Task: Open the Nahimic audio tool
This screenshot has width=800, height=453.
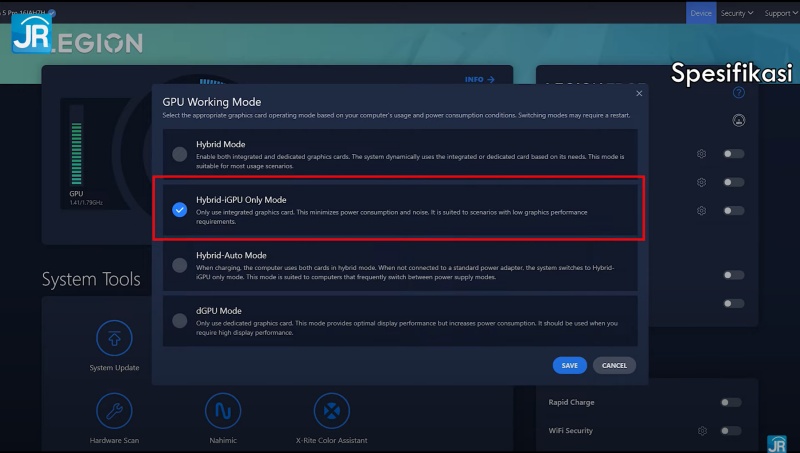Action: click(223, 418)
